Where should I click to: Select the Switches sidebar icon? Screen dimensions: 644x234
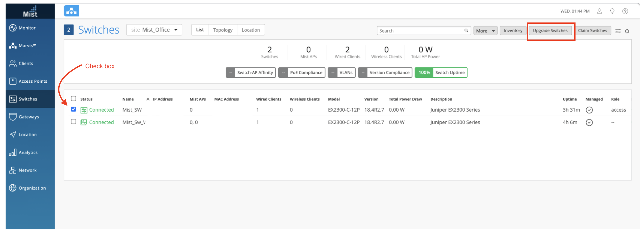pyautogui.click(x=13, y=99)
